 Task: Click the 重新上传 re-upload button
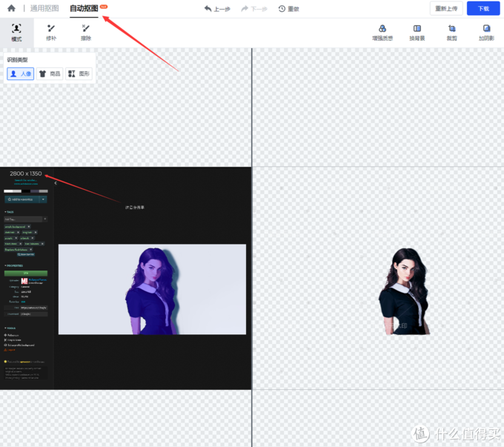pyautogui.click(x=446, y=9)
